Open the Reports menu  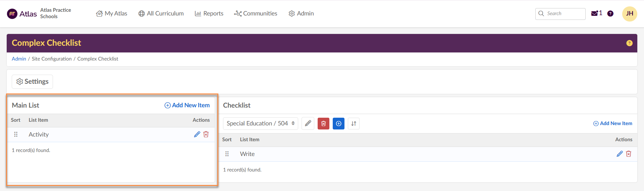[x=209, y=13]
